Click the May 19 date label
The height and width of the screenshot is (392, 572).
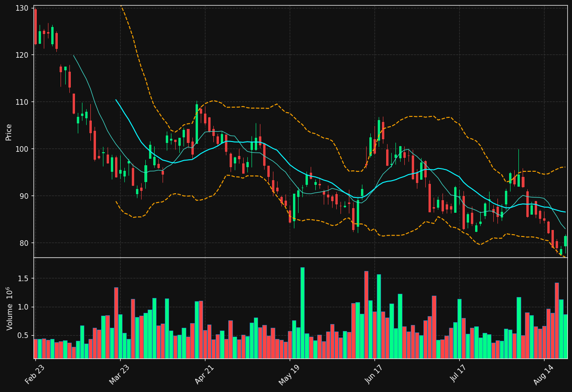pos(290,374)
